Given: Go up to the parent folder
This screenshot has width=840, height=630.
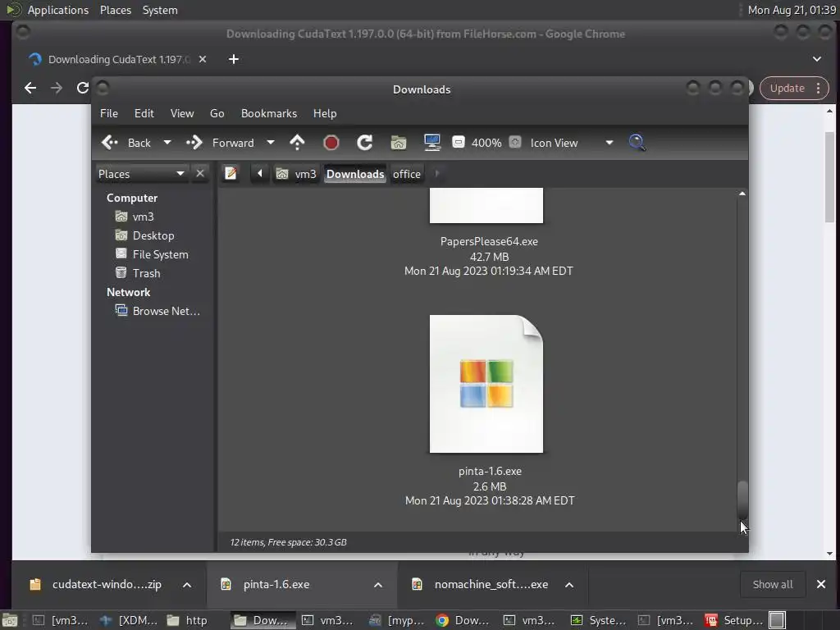Looking at the screenshot, I should click(297, 143).
